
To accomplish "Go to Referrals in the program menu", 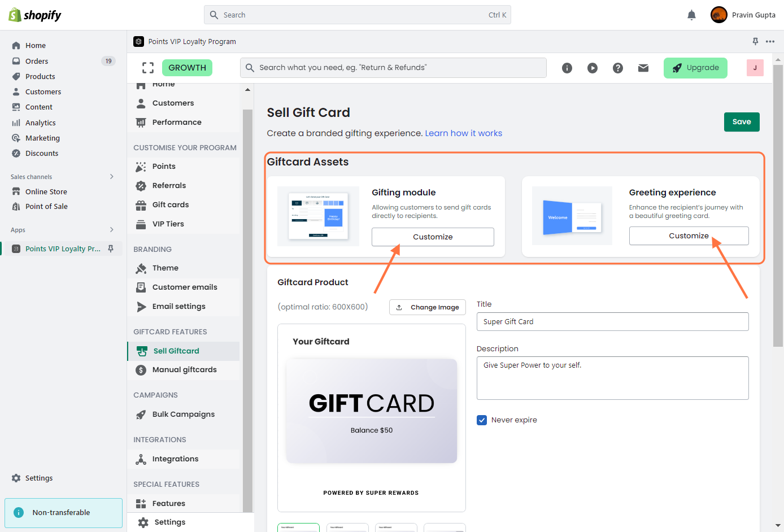I will tap(169, 186).
